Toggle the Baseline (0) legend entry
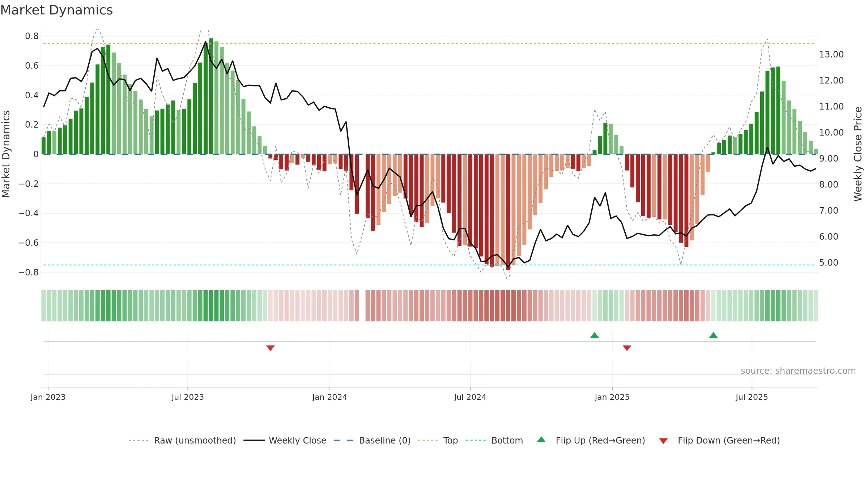The height and width of the screenshot is (488, 868). pos(372,440)
